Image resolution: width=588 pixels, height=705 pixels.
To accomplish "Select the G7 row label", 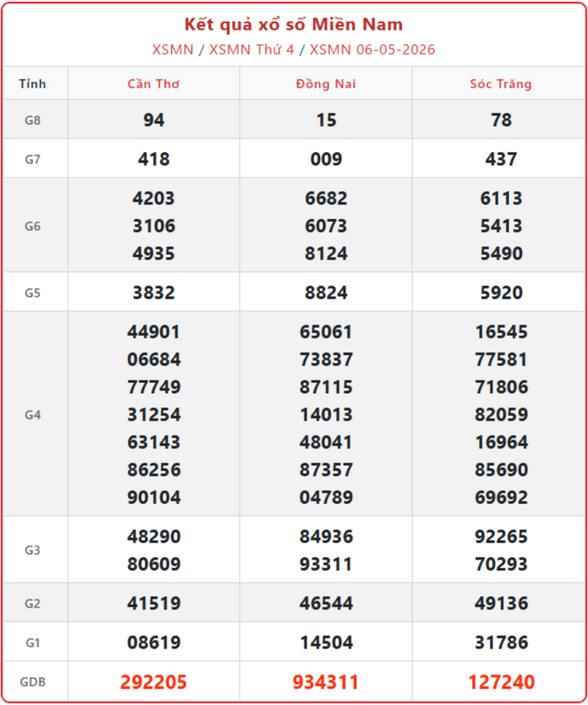I will click(x=33, y=159).
